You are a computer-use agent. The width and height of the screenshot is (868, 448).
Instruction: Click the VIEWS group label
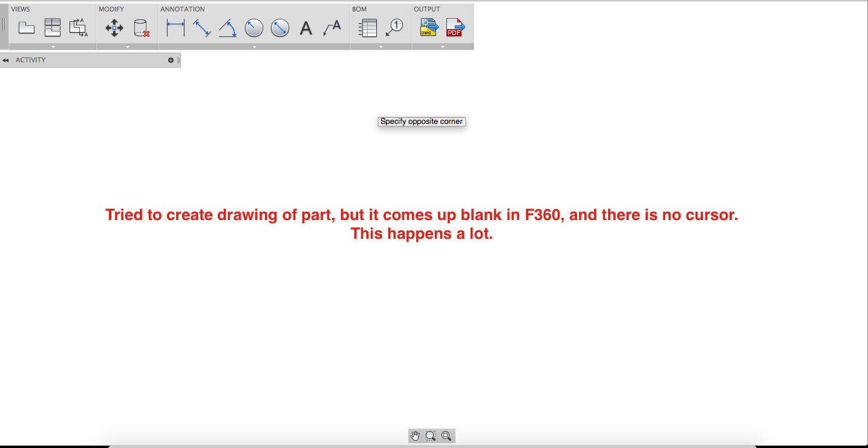pos(21,9)
